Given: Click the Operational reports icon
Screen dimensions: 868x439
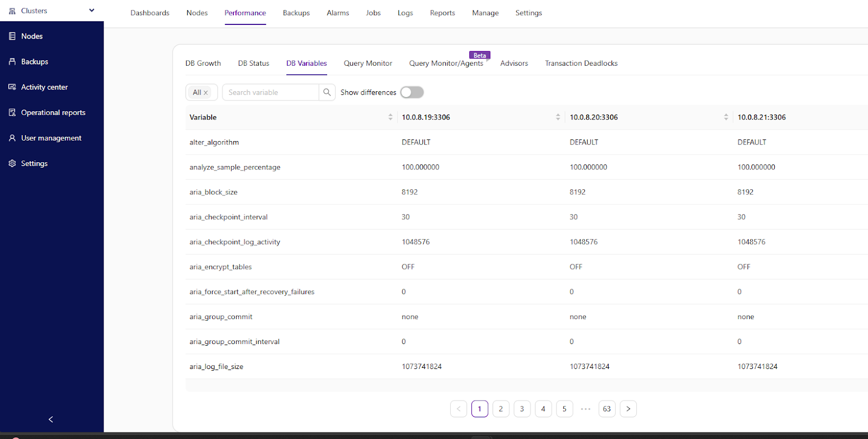Looking at the screenshot, I should [12, 113].
